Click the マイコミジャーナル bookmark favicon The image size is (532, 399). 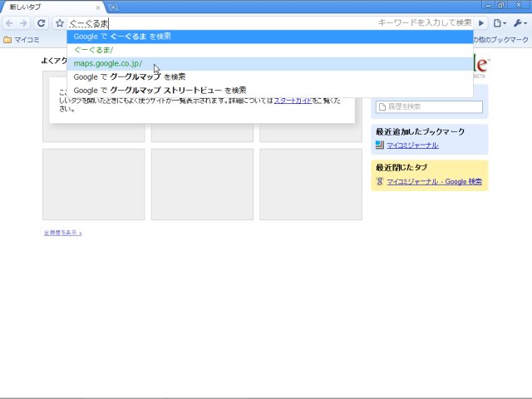pos(380,145)
